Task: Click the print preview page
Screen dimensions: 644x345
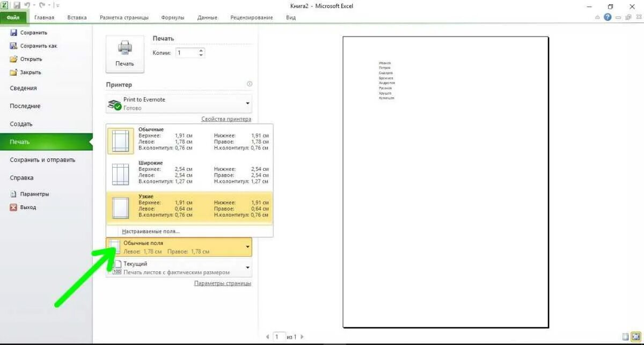Action: [445, 182]
